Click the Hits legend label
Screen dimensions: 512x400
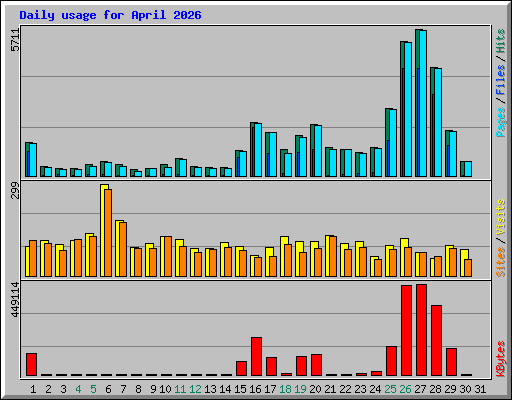[501, 41]
